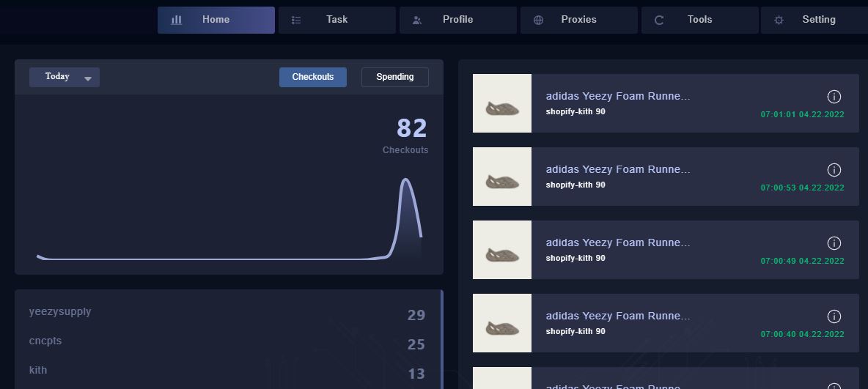Open the Today time range dropdown
This screenshot has width=868, height=389.
tap(65, 77)
